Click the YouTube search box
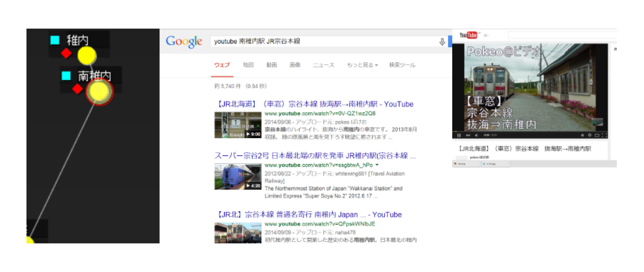This screenshot has height=272, width=644. pos(562,35)
